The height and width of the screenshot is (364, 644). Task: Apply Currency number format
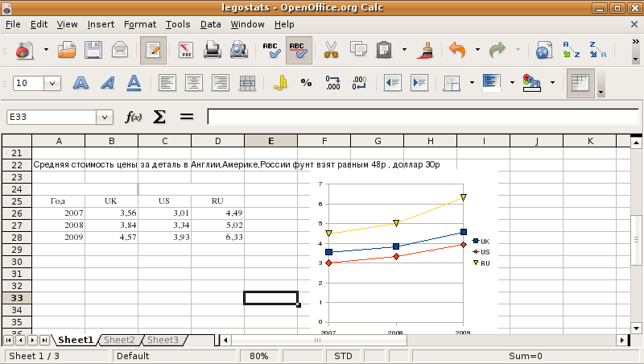tap(280, 84)
